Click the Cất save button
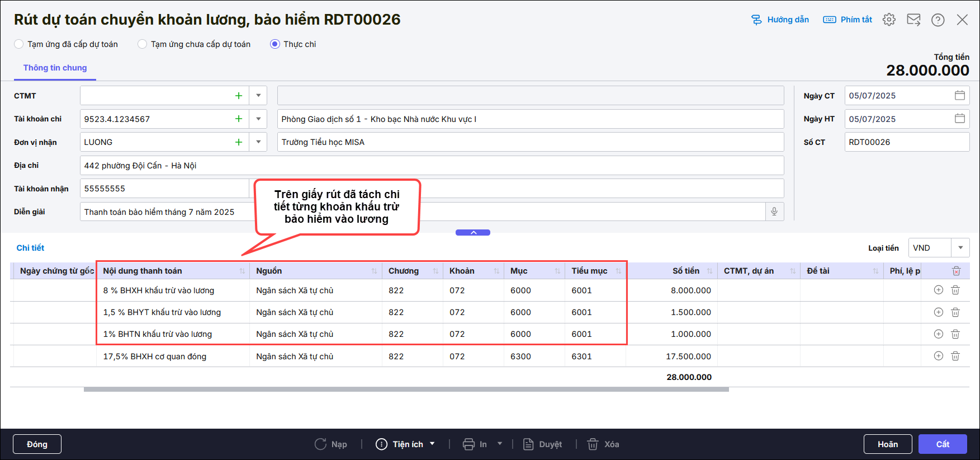This screenshot has height=460, width=980. (942, 444)
